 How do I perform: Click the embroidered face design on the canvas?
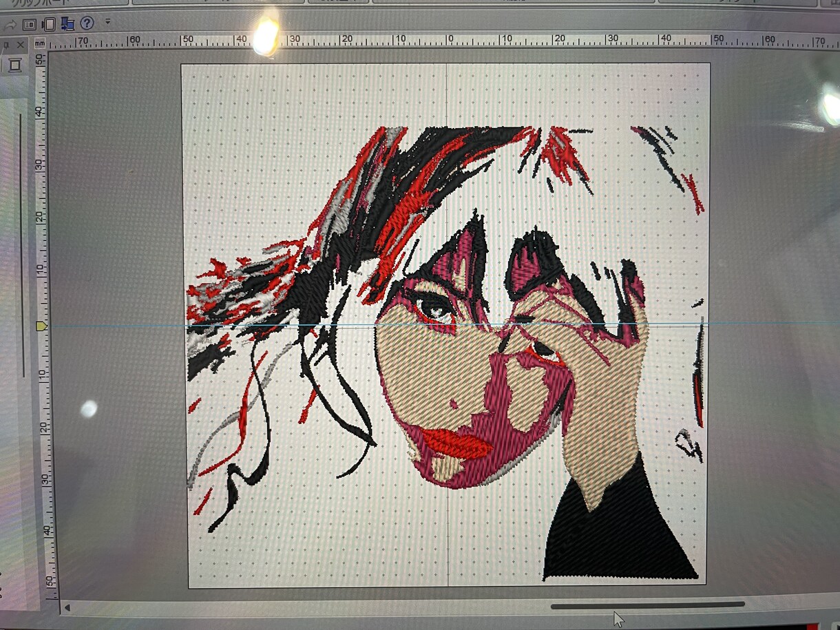[x=445, y=353]
